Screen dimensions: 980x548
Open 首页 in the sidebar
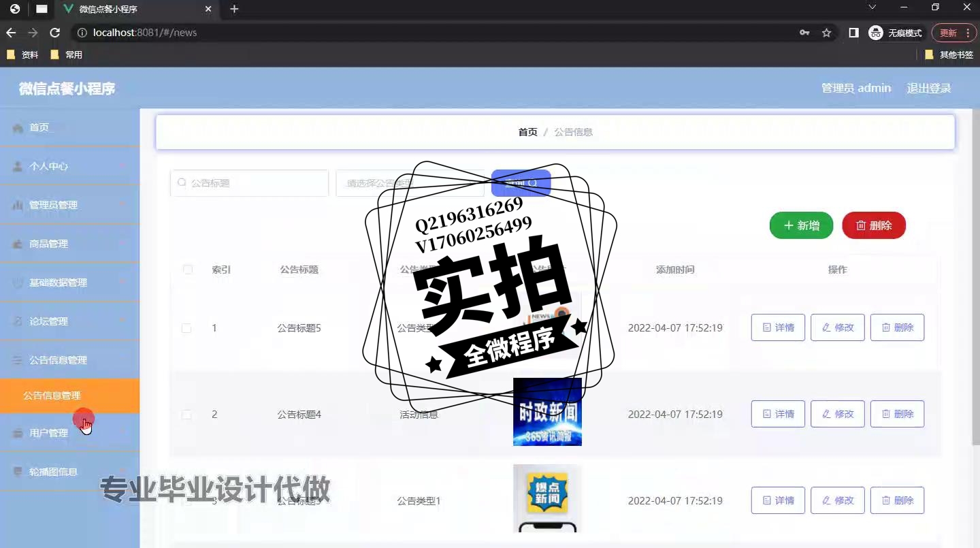coord(69,127)
